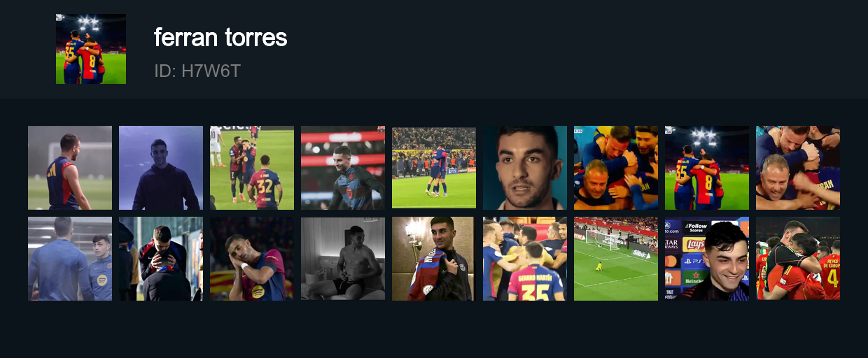Image resolution: width=868 pixels, height=358 pixels.
Task: Open the ferran torres profile avatar
Action: (x=91, y=49)
